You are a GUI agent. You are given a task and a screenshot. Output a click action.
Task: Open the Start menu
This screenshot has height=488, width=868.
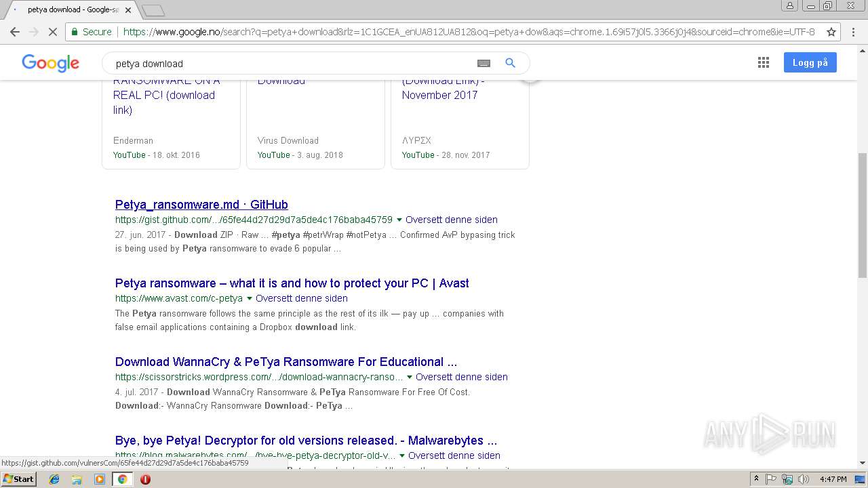tap(19, 479)
